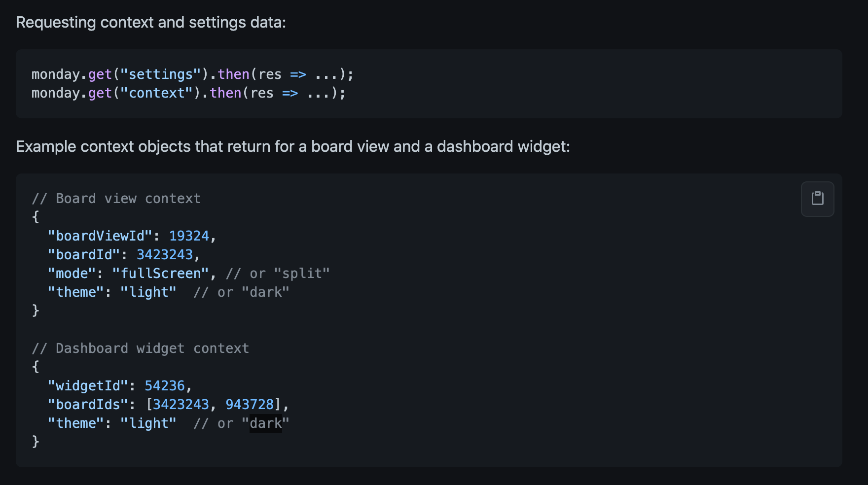This screenshot has height=485, width=868.
Task: Click the "boardIds" key
Action: pos(88,405)
